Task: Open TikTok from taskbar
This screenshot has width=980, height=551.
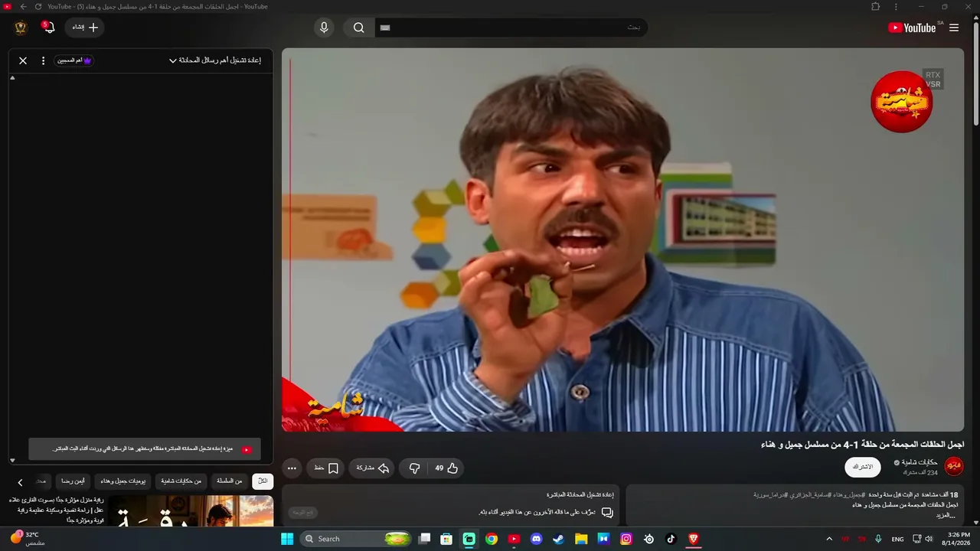Action: [671, 539]
